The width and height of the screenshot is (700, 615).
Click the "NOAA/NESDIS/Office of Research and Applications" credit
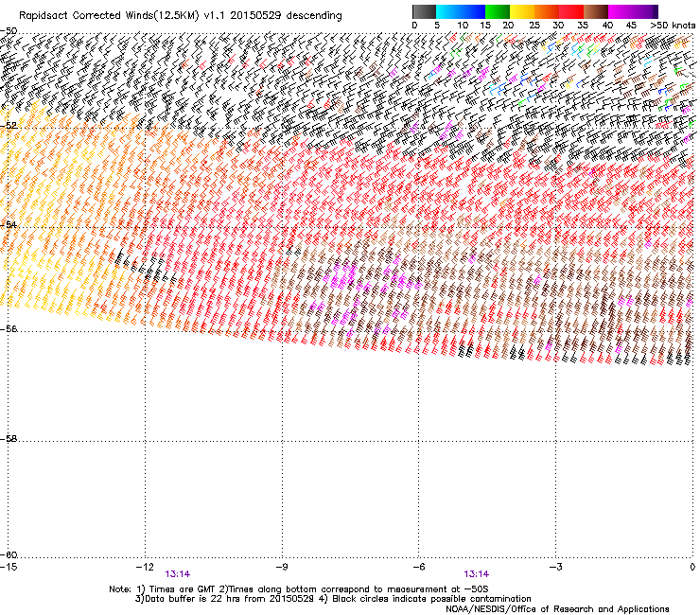click(x=557, y=609)
